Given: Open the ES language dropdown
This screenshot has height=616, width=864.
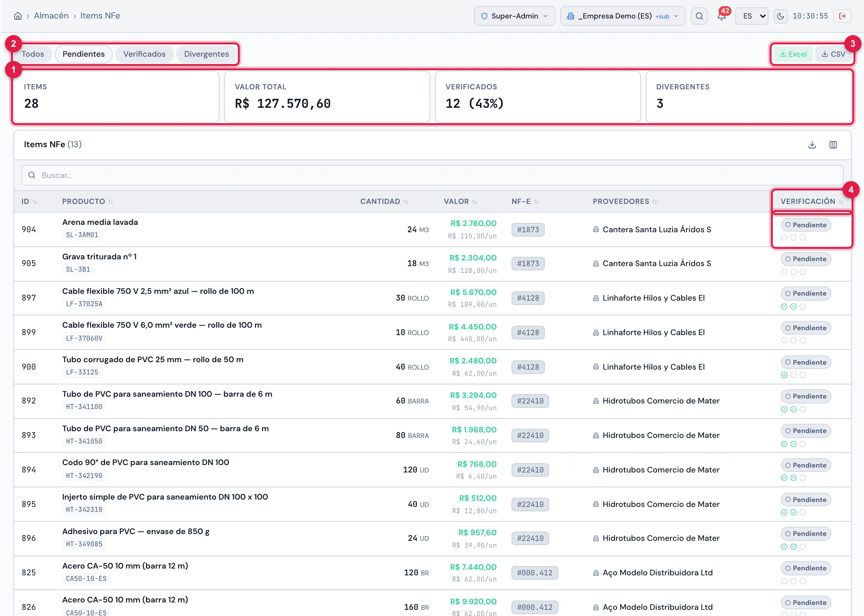Looking at the screenshot, I should pos(751,16).
